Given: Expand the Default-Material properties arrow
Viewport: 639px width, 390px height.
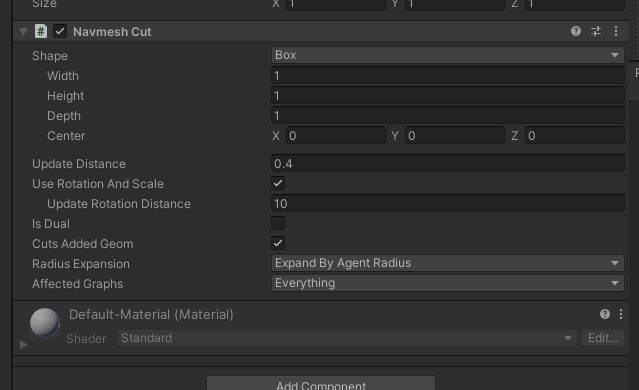Looking at the screenshot, I should 23,344.
